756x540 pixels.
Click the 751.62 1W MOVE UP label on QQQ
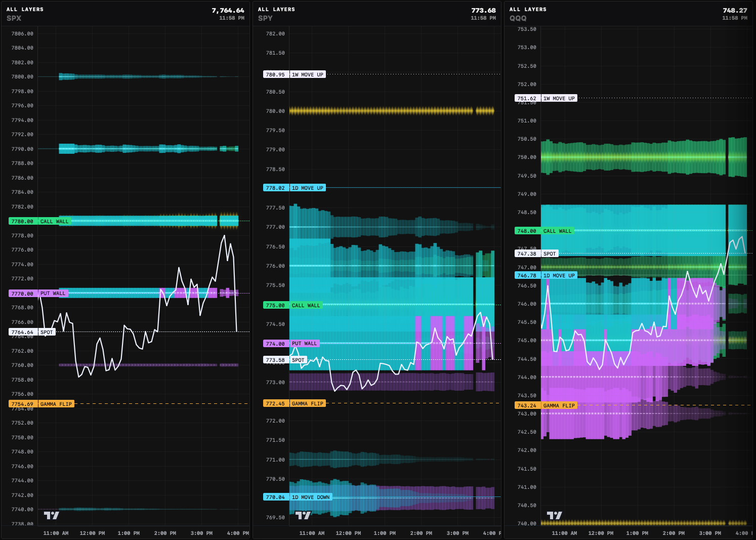coord(546,98)
